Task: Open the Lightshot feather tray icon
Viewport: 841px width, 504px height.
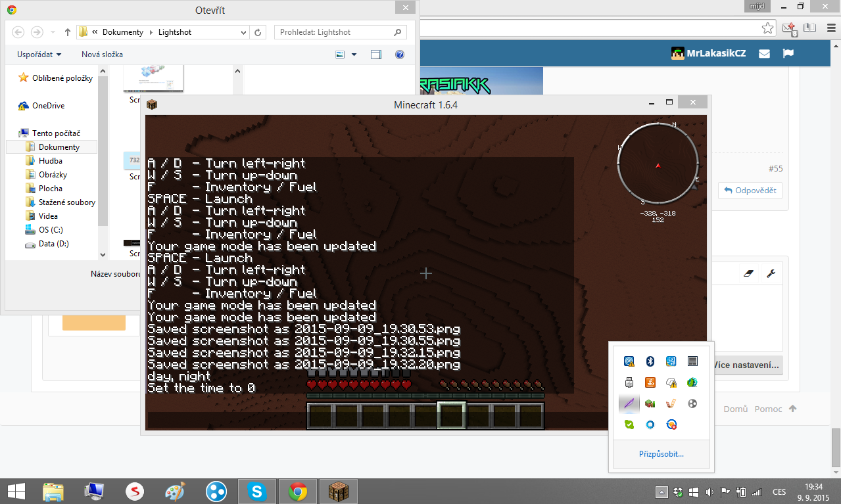Action: (629, 403)
